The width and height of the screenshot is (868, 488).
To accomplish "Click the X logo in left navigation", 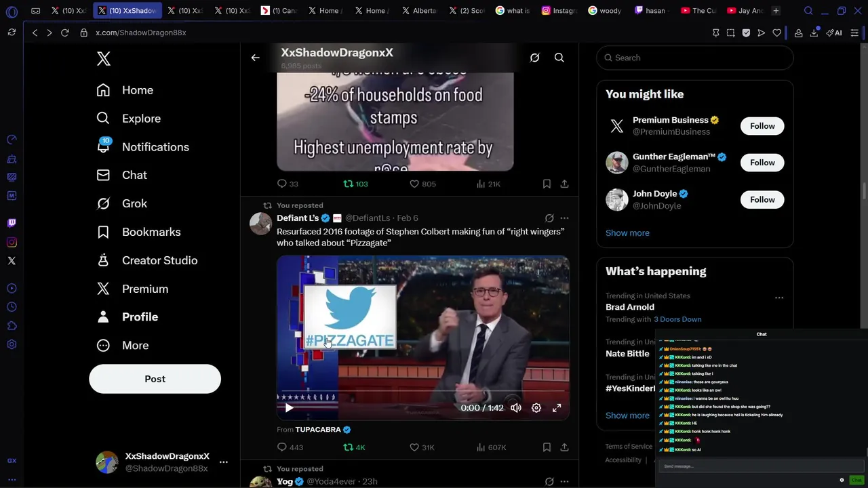I will pyautogui.click(x=103, y=58).
